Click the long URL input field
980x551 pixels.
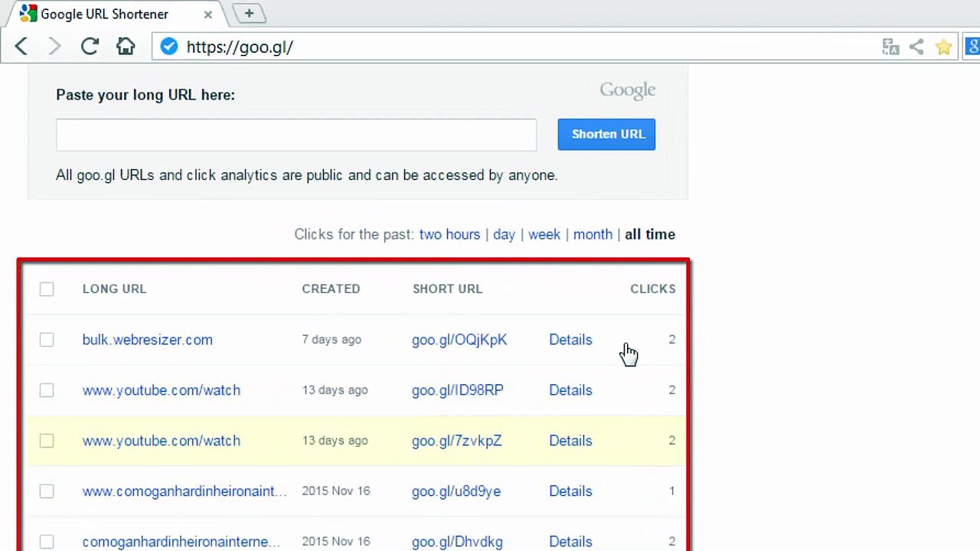[x=296, y=135]
